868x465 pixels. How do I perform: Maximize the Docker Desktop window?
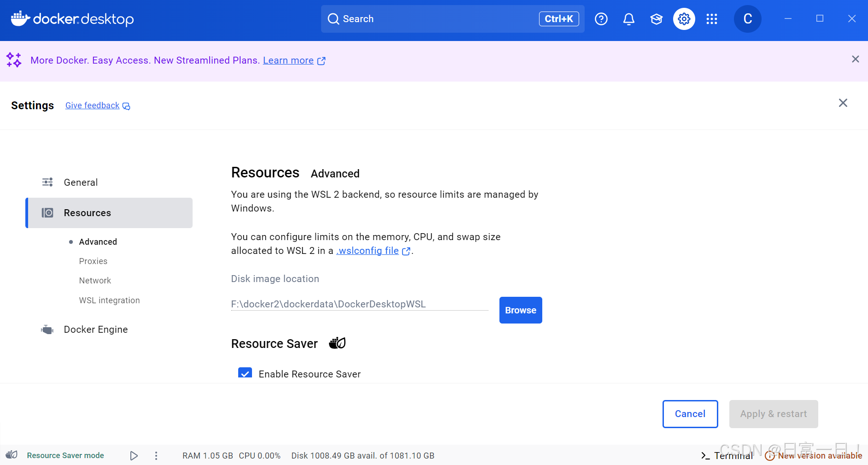820,18
